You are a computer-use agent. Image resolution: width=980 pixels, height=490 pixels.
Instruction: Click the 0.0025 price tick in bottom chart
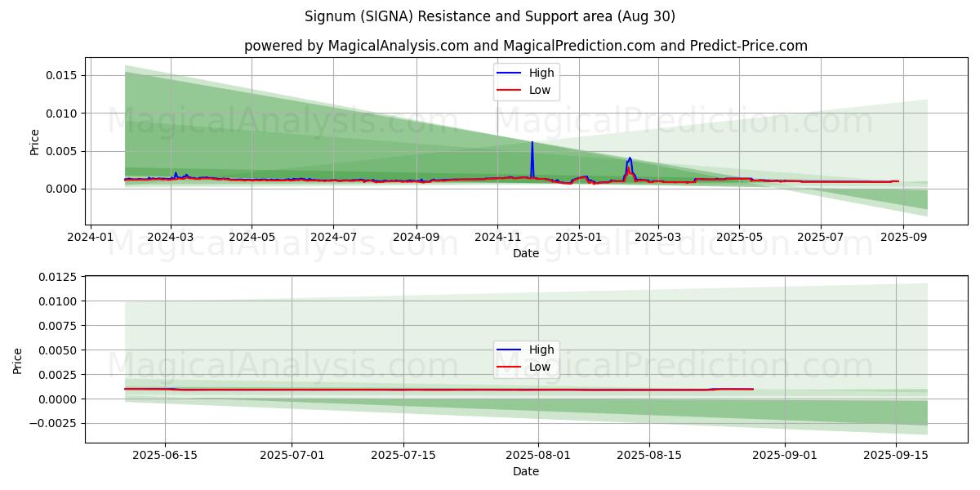59,375
